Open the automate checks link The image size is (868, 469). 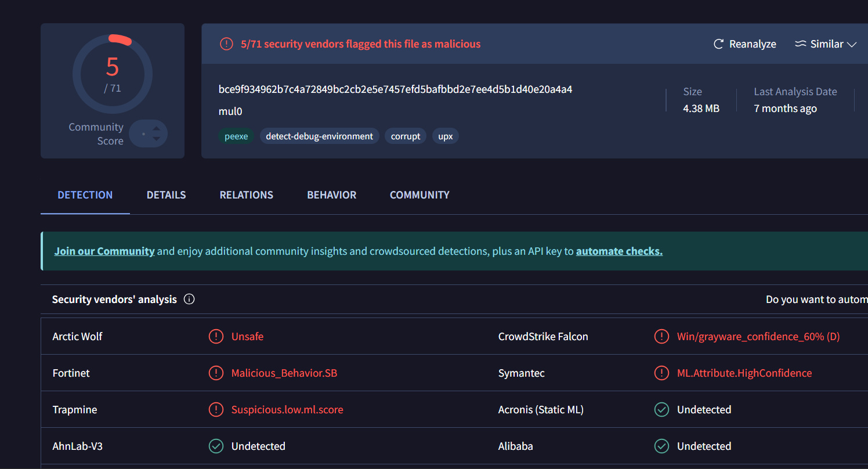(619, 251)
